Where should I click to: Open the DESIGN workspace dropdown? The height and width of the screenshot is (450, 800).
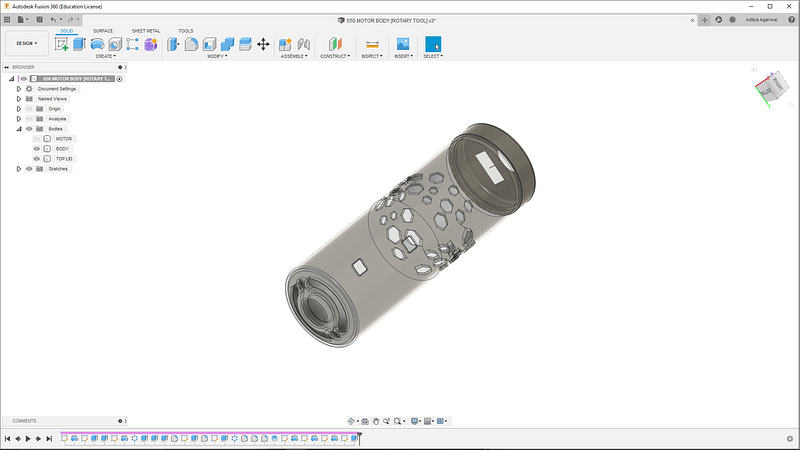tap(27, 43)
